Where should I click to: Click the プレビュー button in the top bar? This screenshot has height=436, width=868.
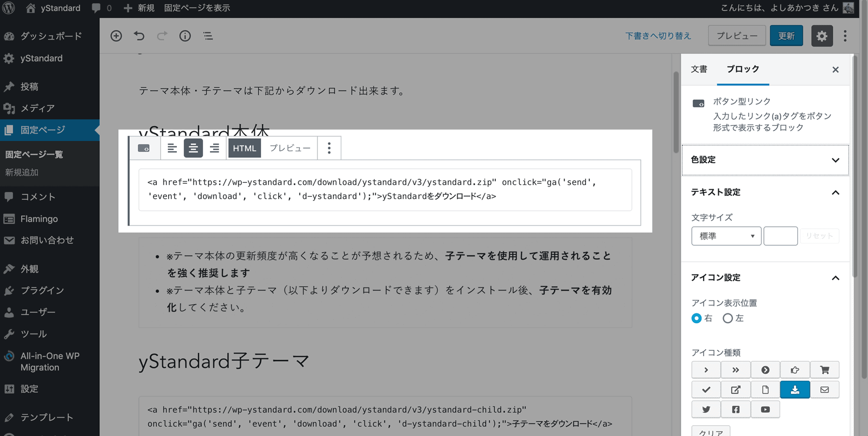[737, 36]
